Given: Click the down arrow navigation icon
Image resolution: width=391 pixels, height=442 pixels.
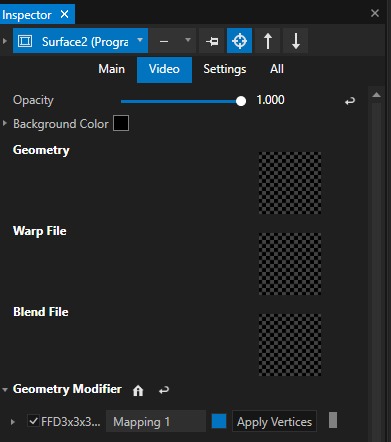Looking at the screenshot, I should click(295, 41).
